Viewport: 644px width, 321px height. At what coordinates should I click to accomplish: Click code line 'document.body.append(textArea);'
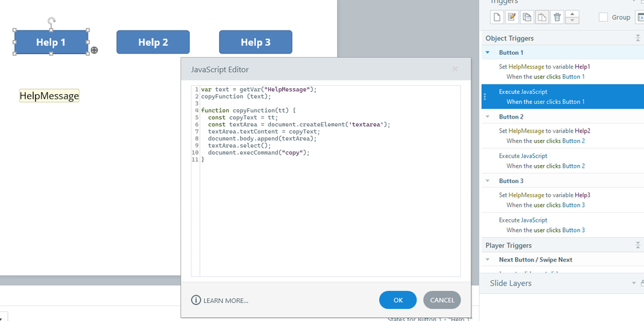click(x=262, y=139)
